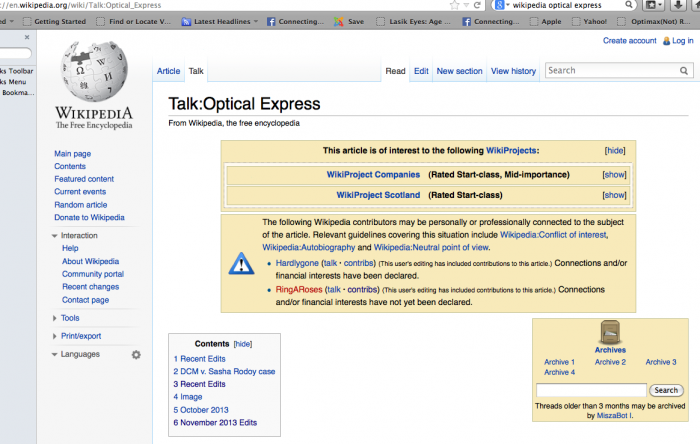Open Wikipedia:Conflict of interest guideline
The width and height of the screenshot is (700, 444).
coord(553,235)
